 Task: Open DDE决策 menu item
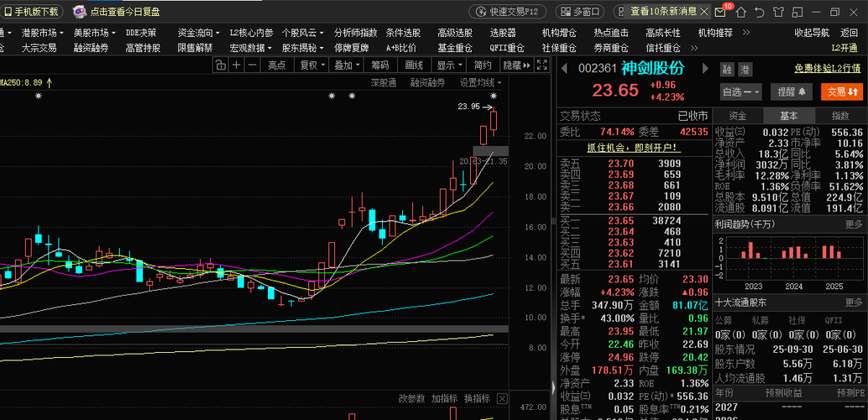click(141, 33)
